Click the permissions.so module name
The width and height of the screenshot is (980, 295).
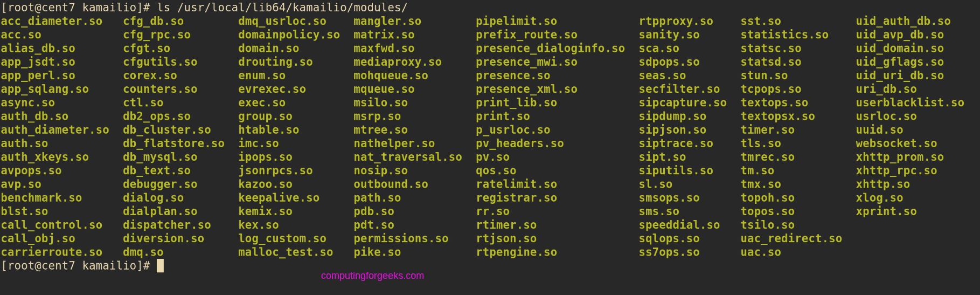401,238
